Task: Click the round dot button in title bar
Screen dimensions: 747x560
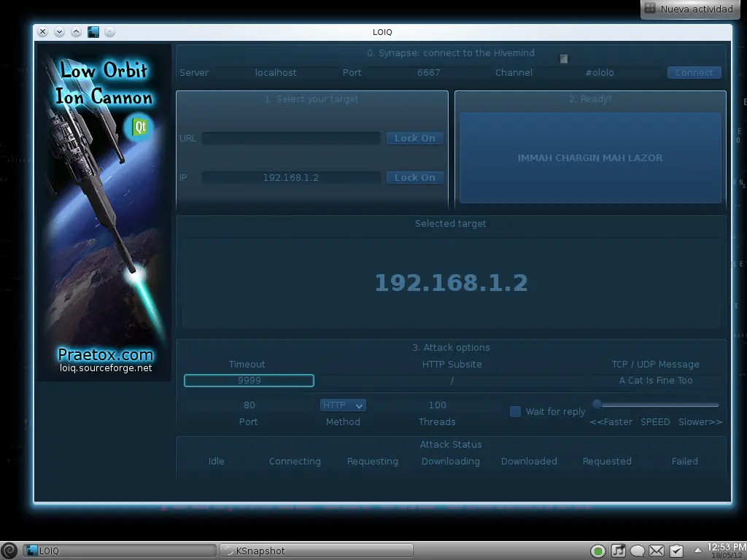Action: click(109, 32)
